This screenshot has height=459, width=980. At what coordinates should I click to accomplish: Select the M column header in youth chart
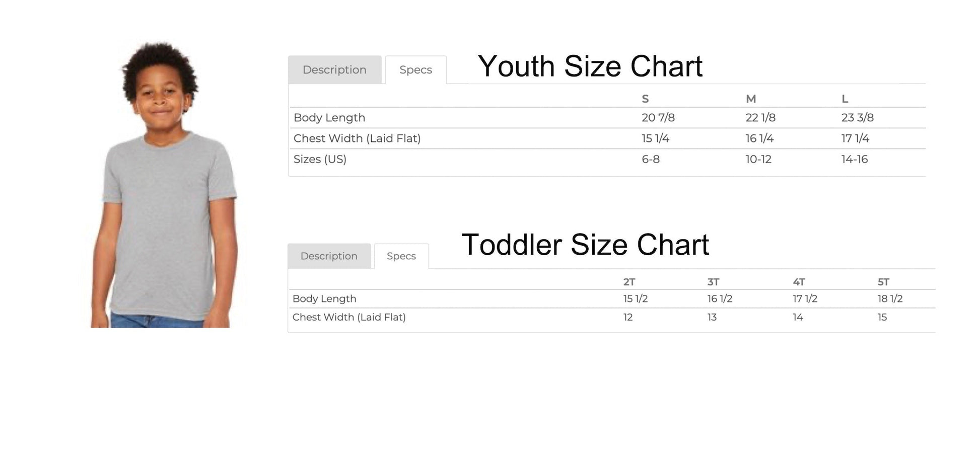pyautogui.click(x=751, y=99)
